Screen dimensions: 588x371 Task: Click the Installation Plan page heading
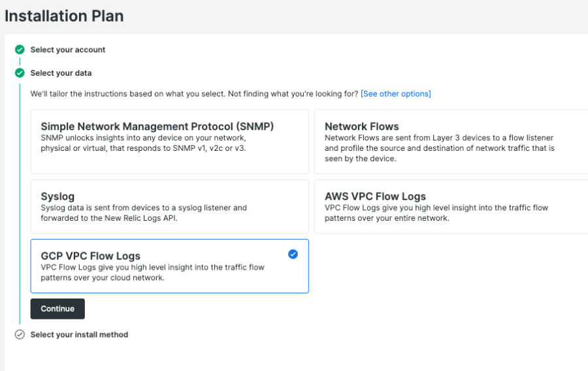[x=64, y=16]
